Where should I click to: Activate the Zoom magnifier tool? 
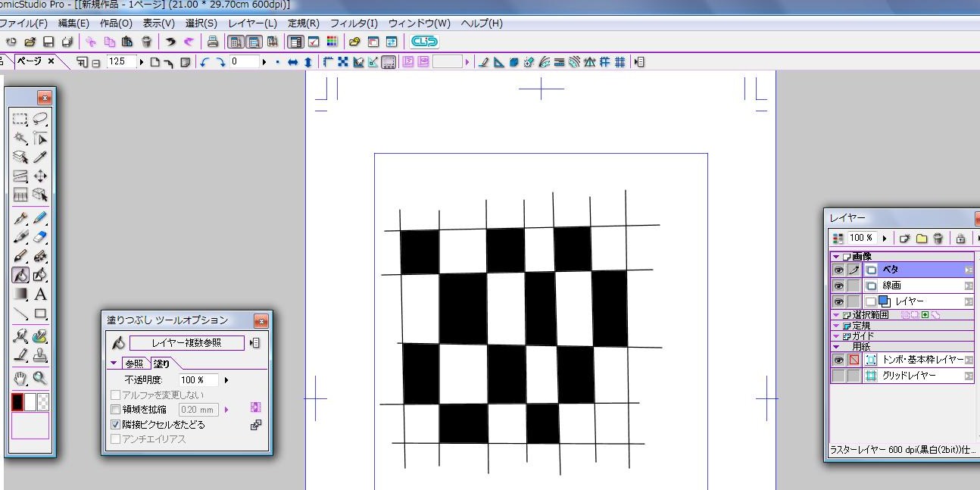(x=40, y=379)
